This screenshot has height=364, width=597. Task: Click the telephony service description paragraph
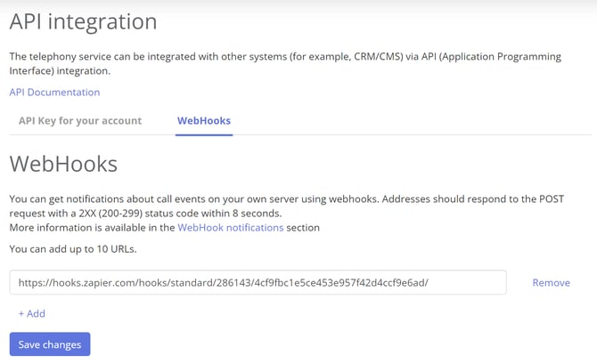(285, 63)
